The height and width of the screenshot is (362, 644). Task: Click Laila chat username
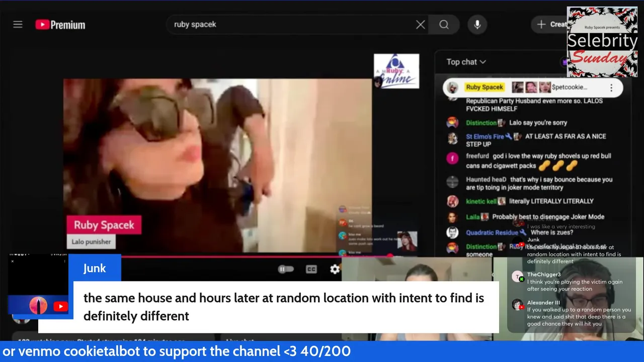click(472, 217)
